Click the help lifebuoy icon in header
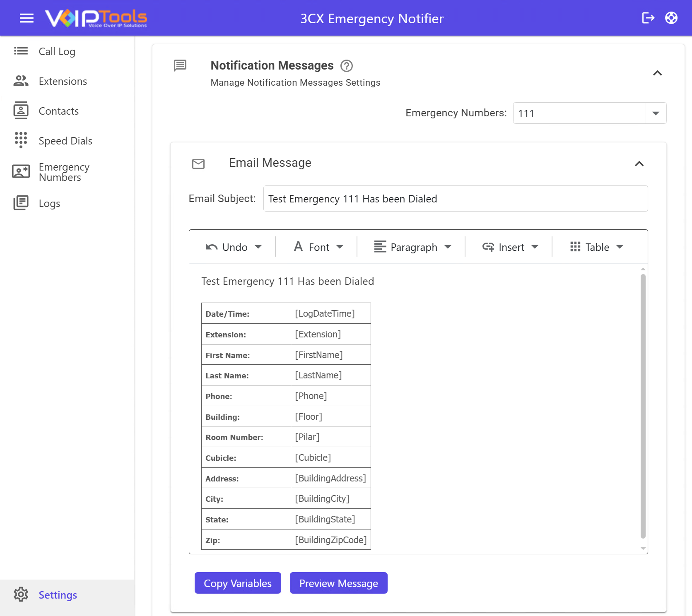 pyautogui.click(x=671, y=18)
